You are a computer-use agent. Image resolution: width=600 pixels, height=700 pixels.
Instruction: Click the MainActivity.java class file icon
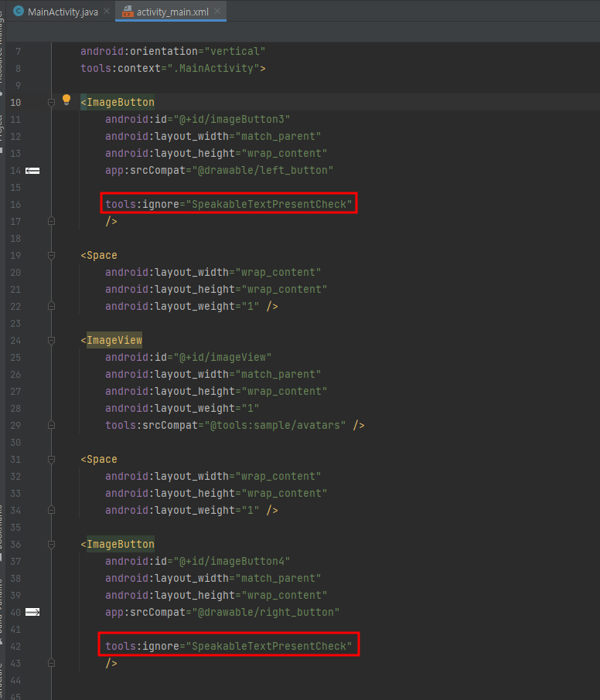[x=19, y=11]
